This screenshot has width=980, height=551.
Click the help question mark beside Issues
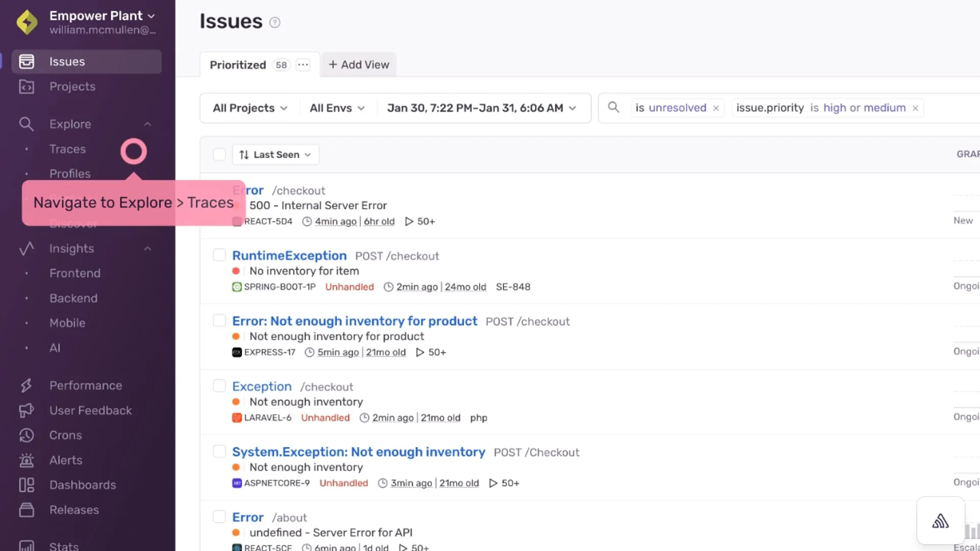pos(275,22)
